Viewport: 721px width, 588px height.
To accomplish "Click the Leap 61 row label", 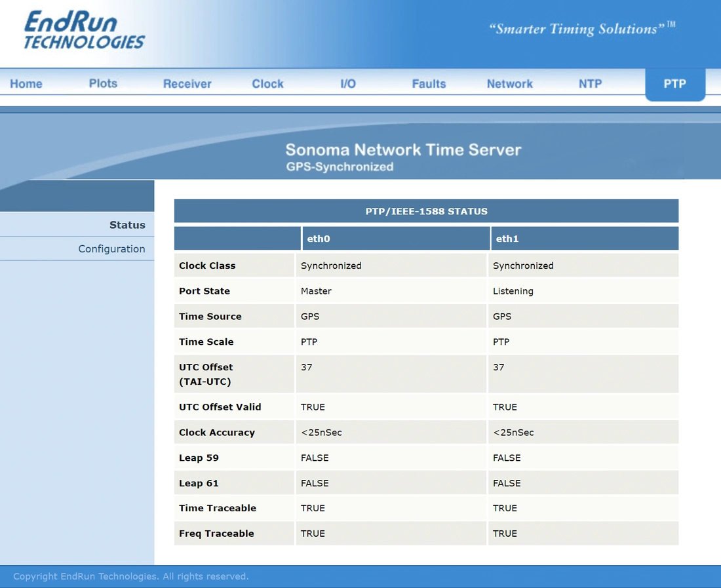I will [199, 483].
